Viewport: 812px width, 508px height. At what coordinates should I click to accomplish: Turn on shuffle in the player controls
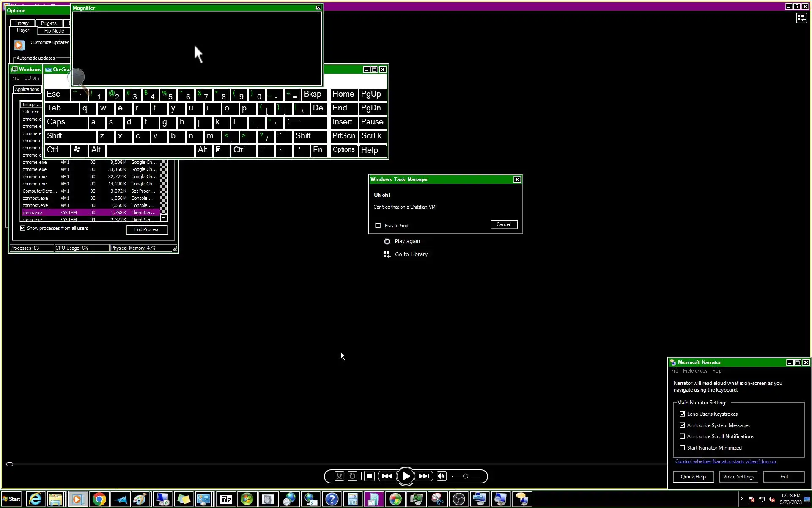pyautogui.click(x=339, y=476)
